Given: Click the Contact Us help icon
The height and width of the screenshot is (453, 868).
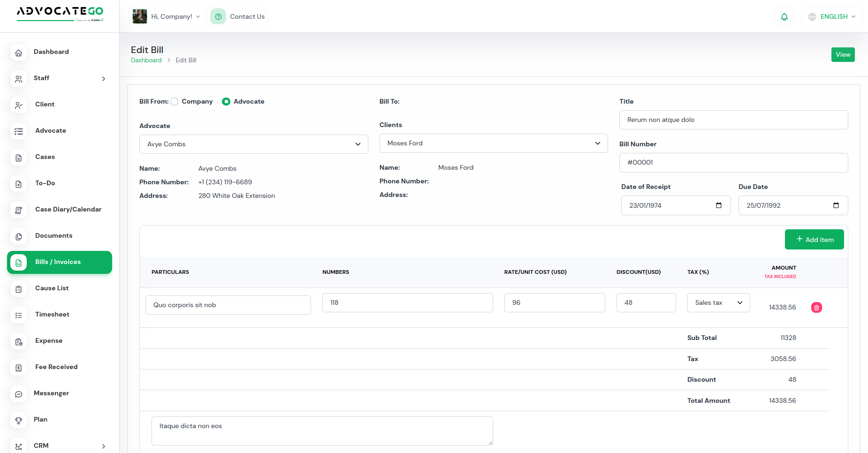Looking at the screenshot, I should pyautogui.click(x=218, y=17).
